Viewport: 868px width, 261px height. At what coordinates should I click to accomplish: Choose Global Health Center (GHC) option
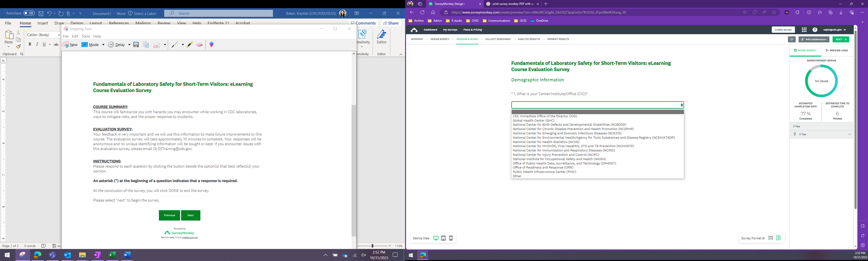tap(533, 120)
